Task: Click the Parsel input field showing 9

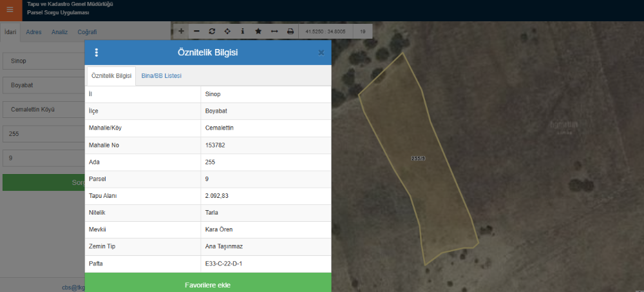Action: [x=44, y=158]
